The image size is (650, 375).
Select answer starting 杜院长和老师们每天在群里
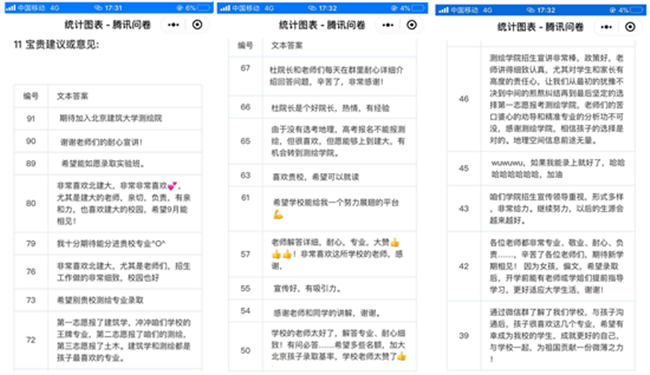pos(336,76)
